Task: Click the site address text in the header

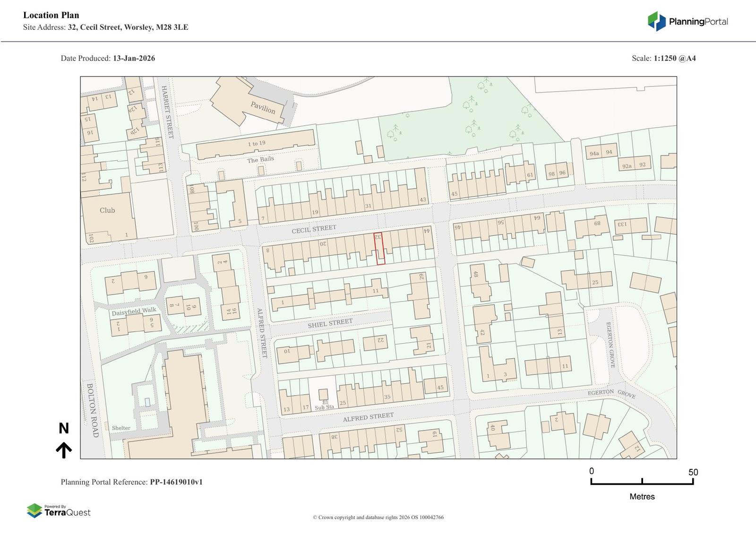Action: pos(105,27)
